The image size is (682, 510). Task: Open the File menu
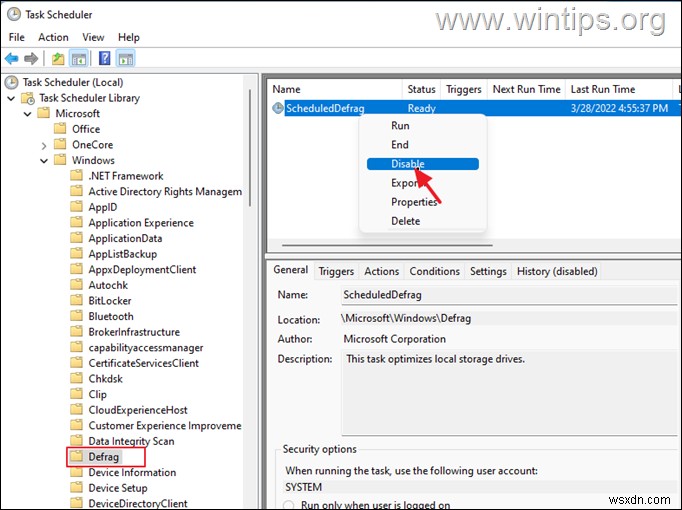tap(17, 37)
